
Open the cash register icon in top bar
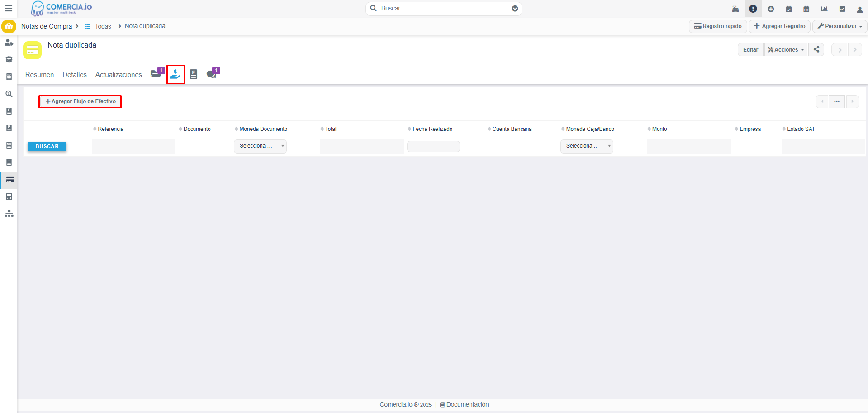(x=735, y=9)
